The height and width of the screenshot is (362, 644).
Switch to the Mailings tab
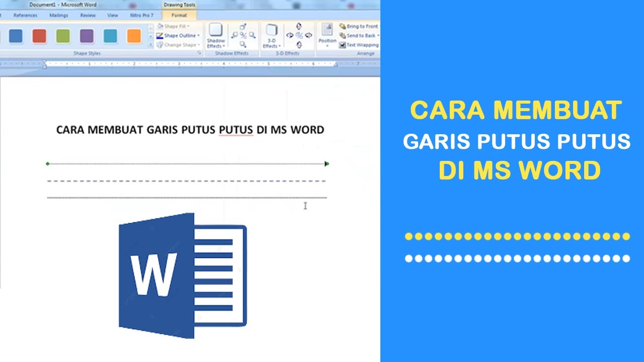coord(58,16)
